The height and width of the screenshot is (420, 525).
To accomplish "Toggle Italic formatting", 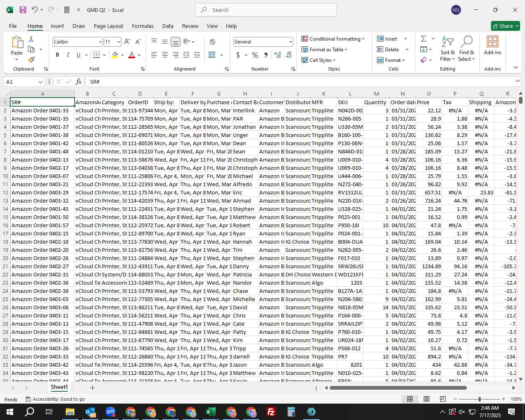I will 68,55.
